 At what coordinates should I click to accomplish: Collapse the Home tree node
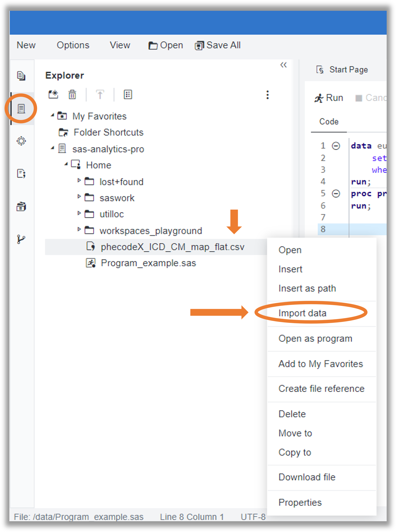tap(66, 165)
